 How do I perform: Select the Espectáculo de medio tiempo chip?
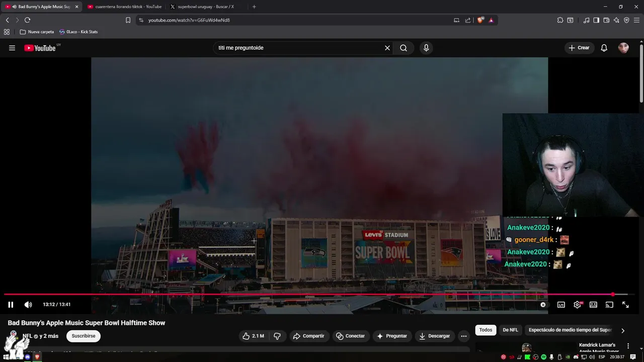[570, 330]
